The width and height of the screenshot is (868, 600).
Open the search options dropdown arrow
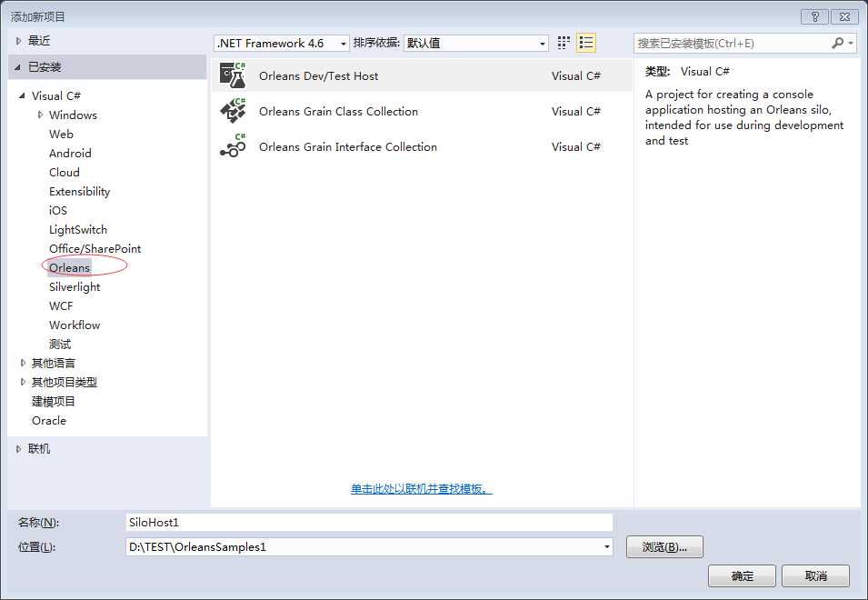tap(851, 43)
